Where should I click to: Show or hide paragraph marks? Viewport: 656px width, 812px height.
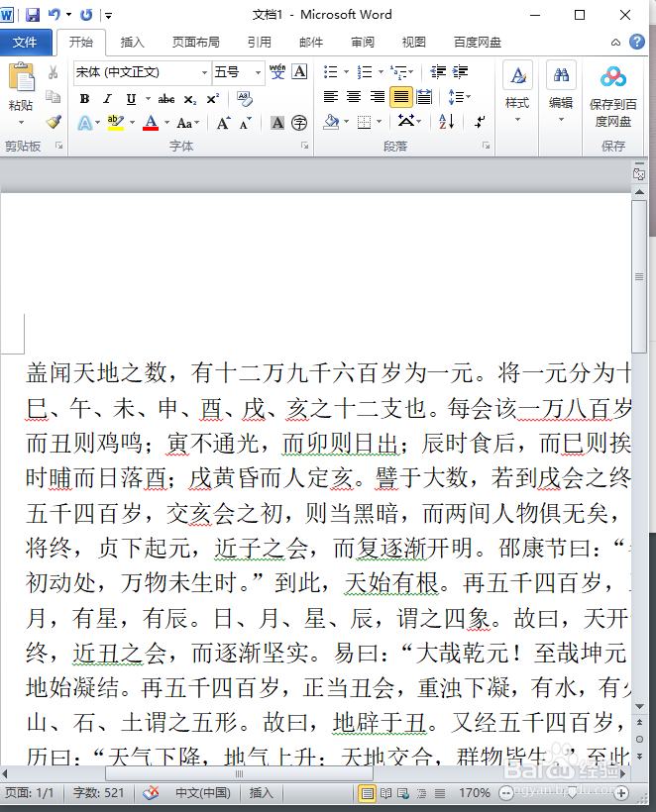[481, 122]
